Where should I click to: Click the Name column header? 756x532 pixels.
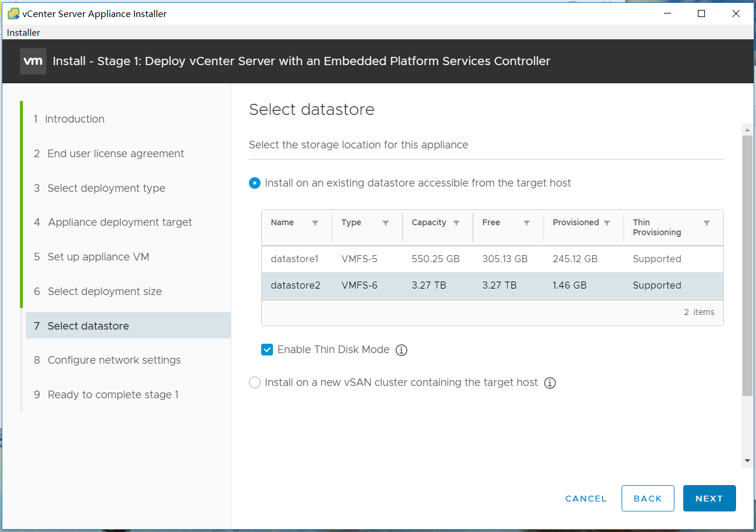(x=282, y=222)
